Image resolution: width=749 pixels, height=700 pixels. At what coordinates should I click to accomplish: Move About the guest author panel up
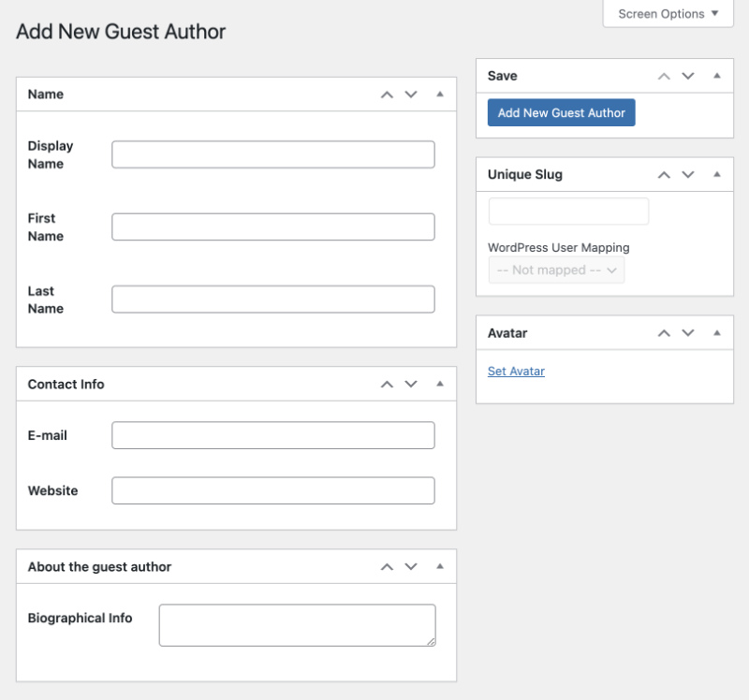pos(386,566)
